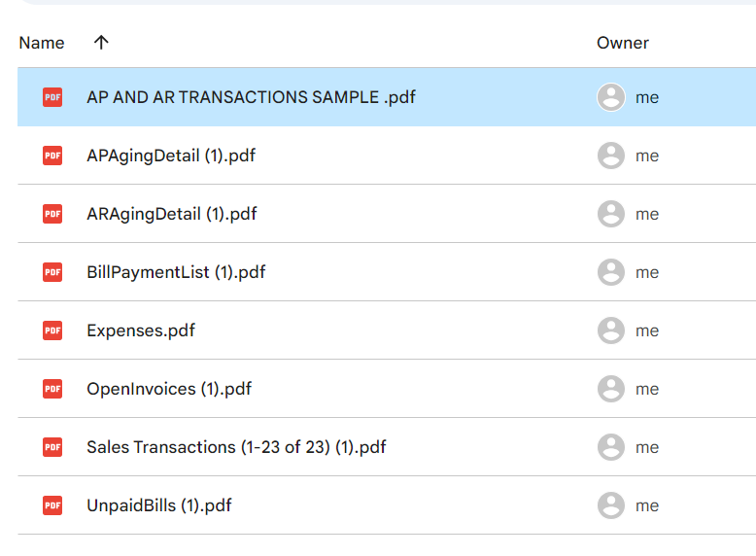Click the PDF icon for Sales Transactions file
Screen dimensions: 756x556
(x=52, y=447)
